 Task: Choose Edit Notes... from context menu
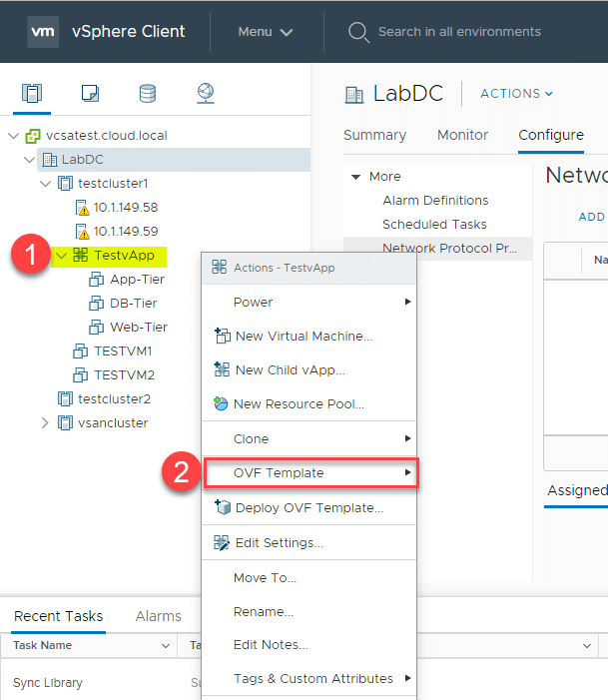coord(308,645)
